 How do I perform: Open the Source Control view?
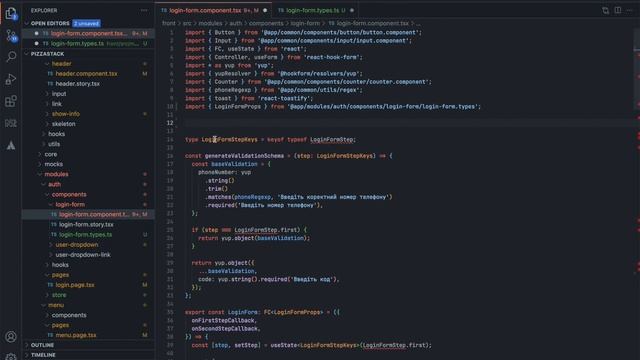pos(11,36)
